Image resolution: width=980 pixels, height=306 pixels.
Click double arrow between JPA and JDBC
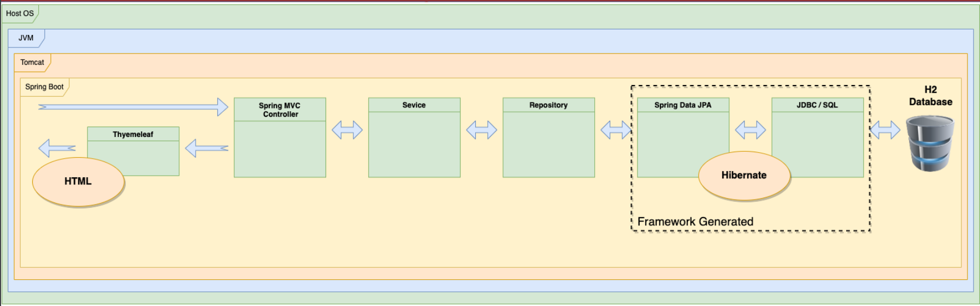[750, 130]
